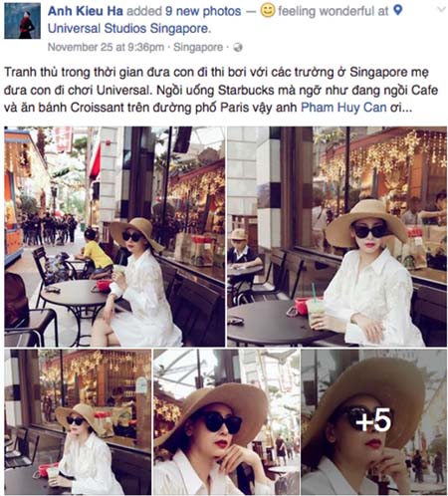Expand post options with the chevron arrow

441,9
